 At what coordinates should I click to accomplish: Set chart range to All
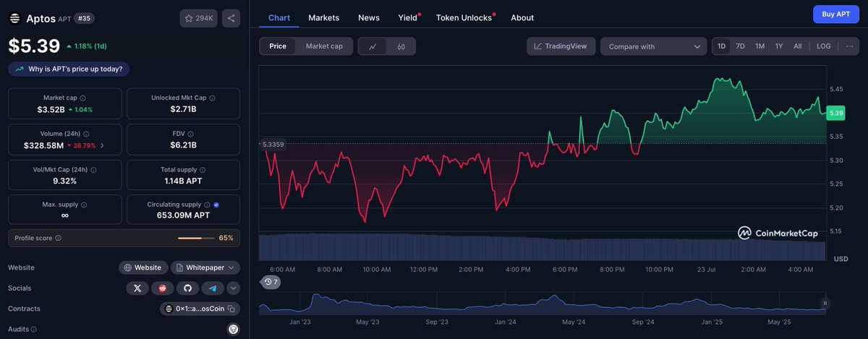[x=798, y=46]
